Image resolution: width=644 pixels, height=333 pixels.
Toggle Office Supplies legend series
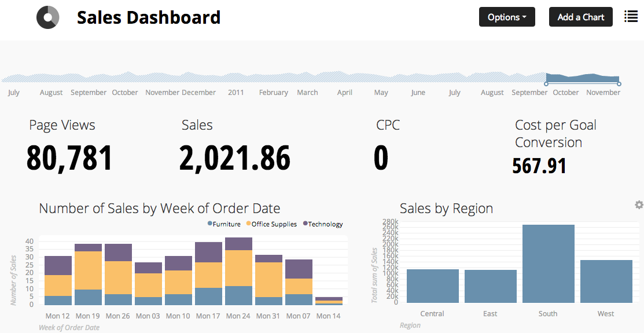point(271,224)
